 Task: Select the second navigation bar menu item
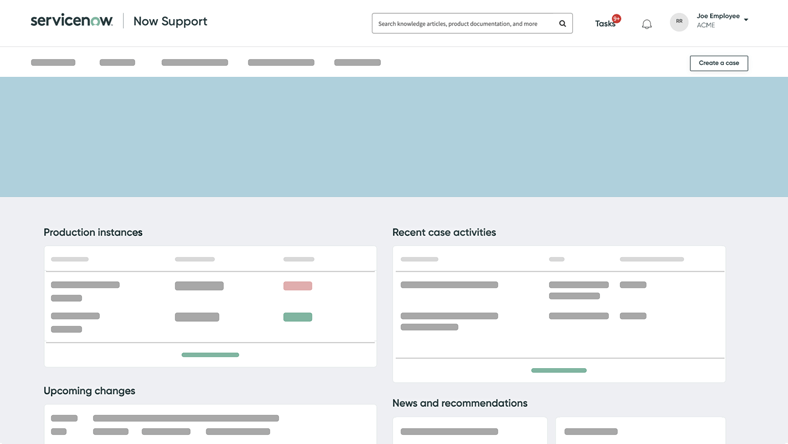tap(117, 62)
